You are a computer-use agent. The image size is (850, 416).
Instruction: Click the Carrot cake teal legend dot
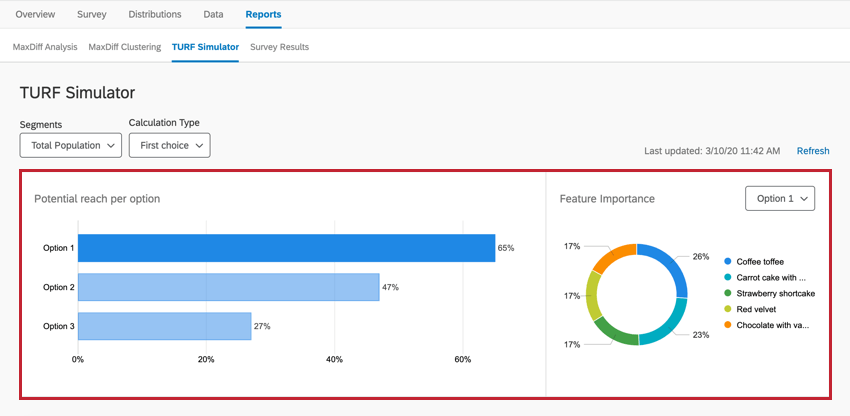point(728,277)
